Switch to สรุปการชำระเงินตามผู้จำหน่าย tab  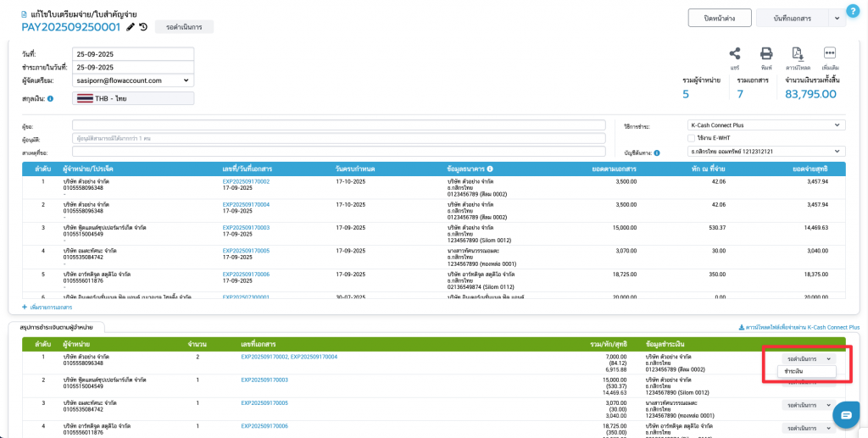coord(56,326)
